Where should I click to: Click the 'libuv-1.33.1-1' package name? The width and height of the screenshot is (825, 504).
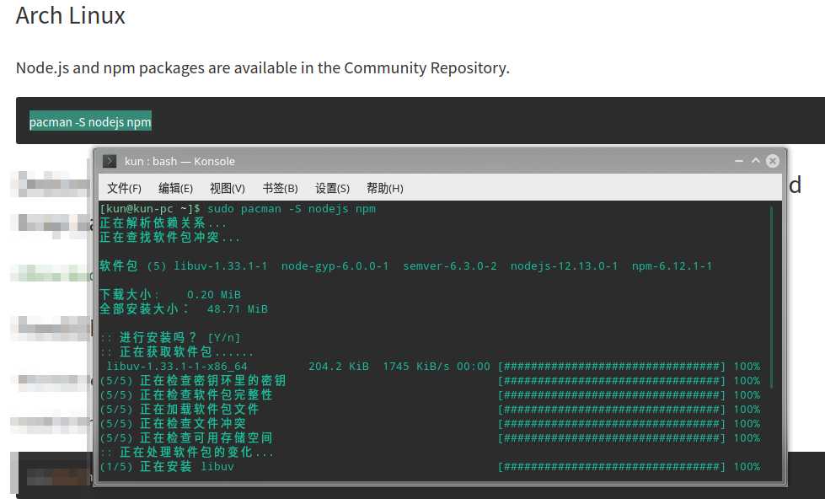[x=221, y=266]
